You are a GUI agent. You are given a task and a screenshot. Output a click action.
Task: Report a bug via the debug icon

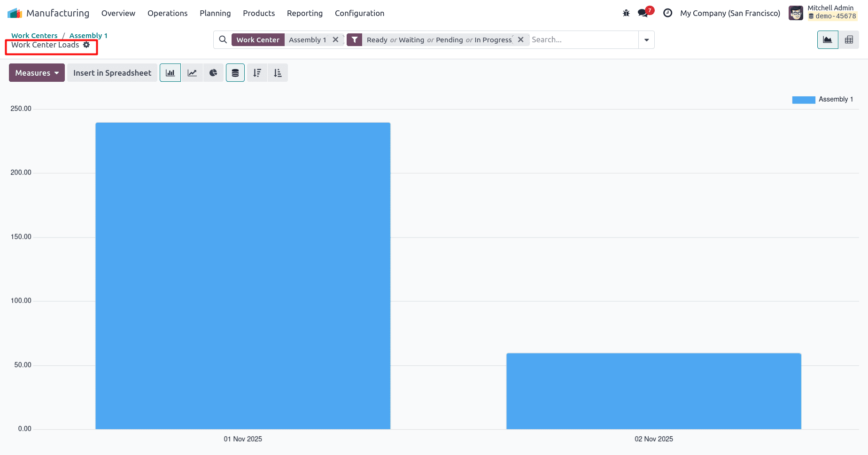coord(626,13)
